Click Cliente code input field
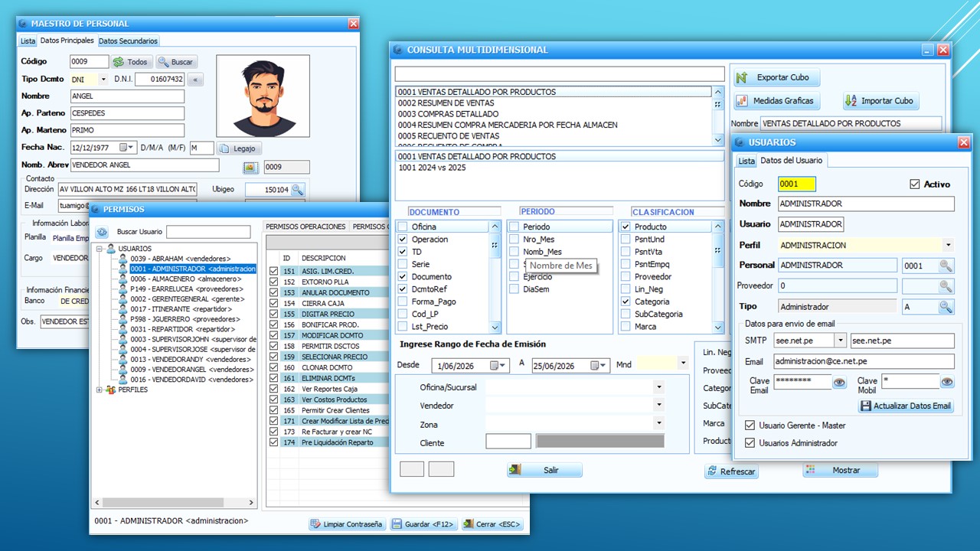Viewport: 980px width, 551px height. [x=508, y=442]
